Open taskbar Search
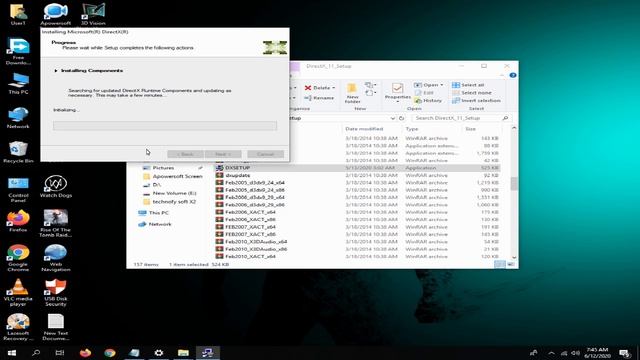The height and width of the screenshot is (360, 640). 36,353
